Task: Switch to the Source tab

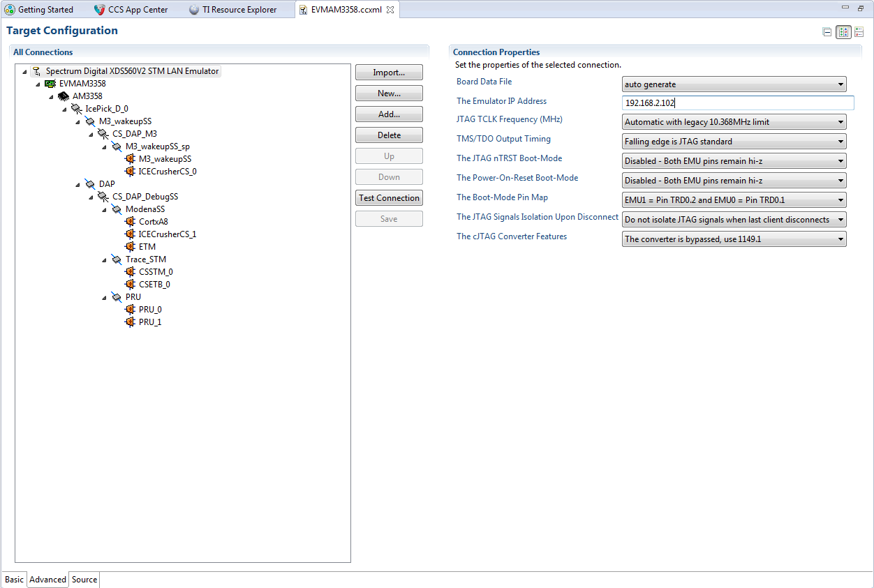Action: (84, 580)
